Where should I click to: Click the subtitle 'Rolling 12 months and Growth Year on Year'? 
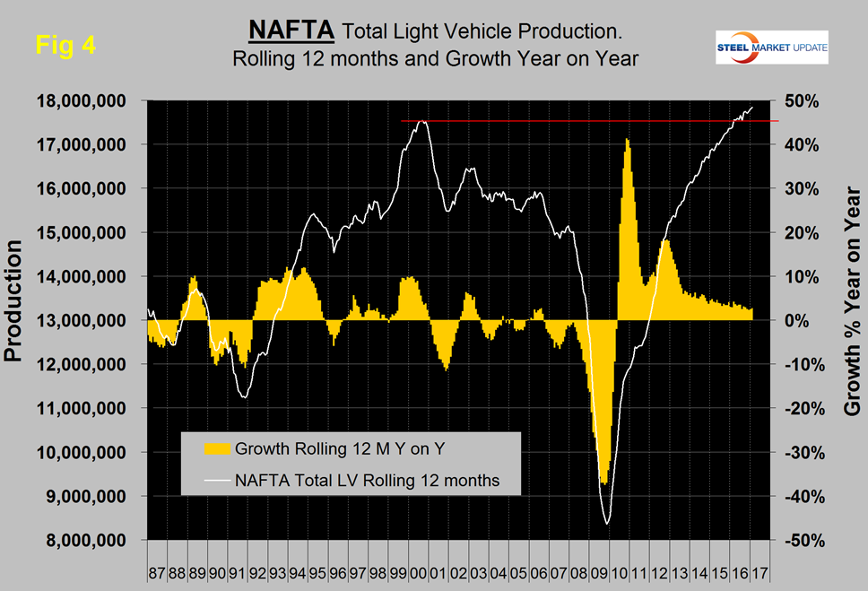(x=434, y=60)
